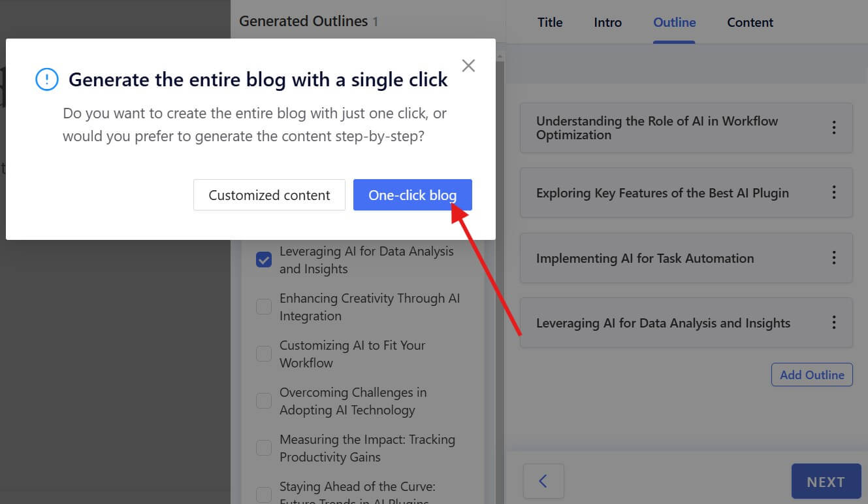Open options menu for "Implementing AI for Task Automation"
The height and width of the screenshot is (504, 868).
(x=834, y=258)
